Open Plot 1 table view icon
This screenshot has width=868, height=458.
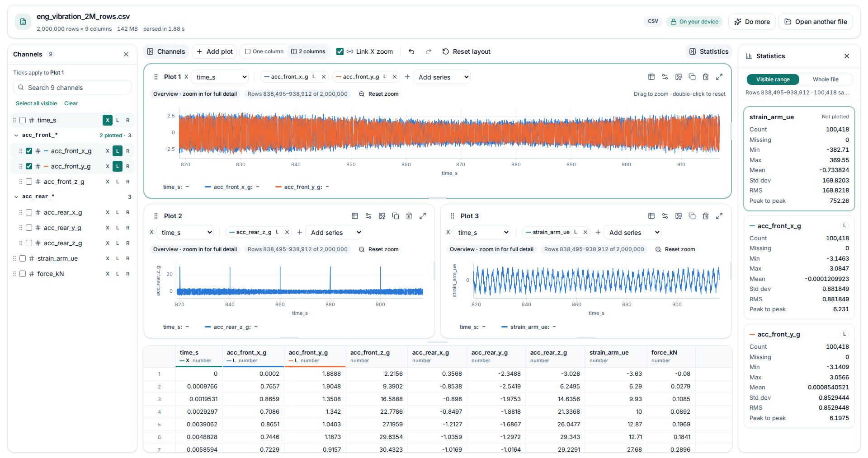[x=651, y=77]
